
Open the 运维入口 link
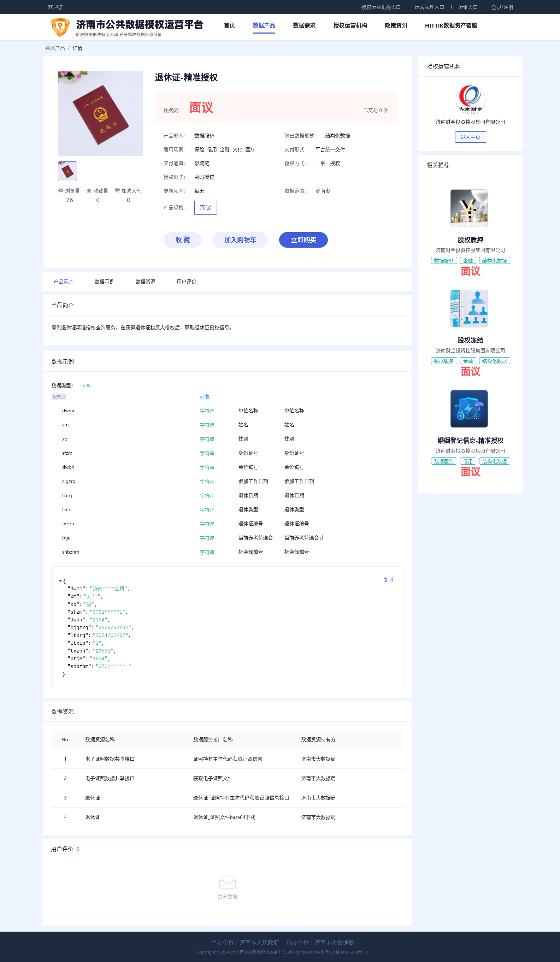(468, 7)
